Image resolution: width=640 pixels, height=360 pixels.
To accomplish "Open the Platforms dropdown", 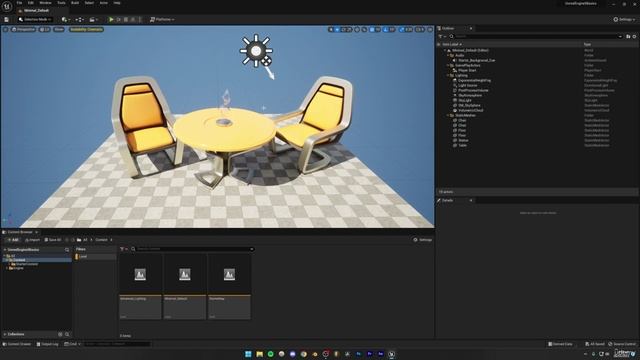I will click(162, 20).
